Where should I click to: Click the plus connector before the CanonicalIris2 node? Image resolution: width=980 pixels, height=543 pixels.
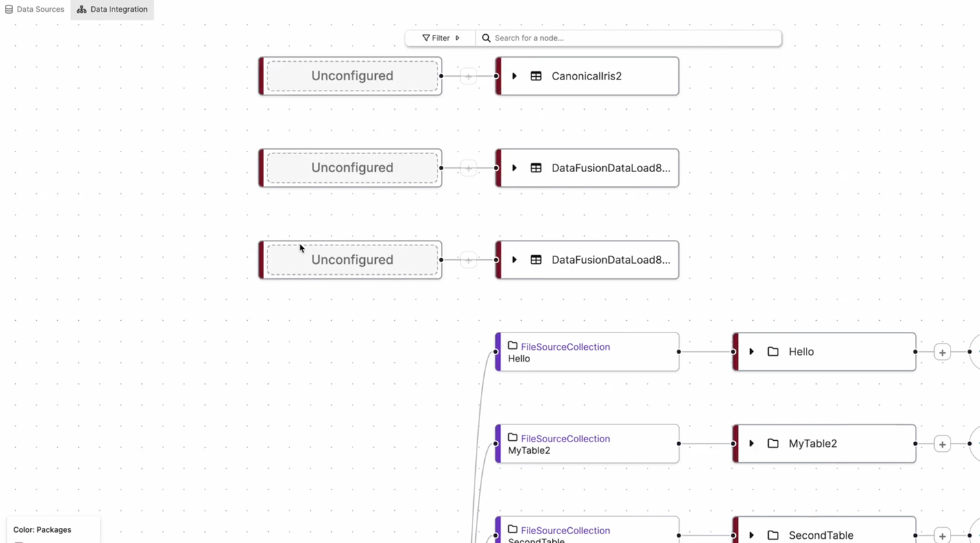click(x=468, y=76)
